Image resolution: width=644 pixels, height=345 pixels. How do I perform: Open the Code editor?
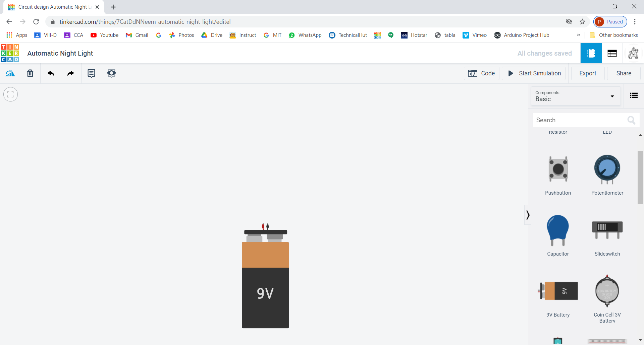[481, 73]
